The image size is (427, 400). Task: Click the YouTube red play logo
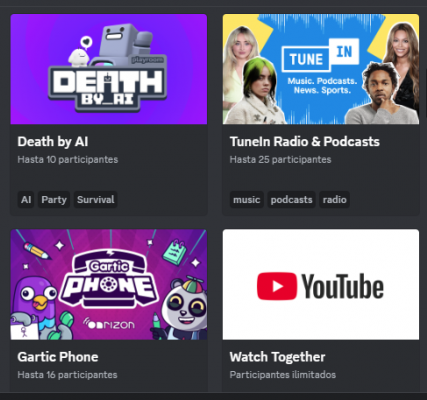coord(277,286)
